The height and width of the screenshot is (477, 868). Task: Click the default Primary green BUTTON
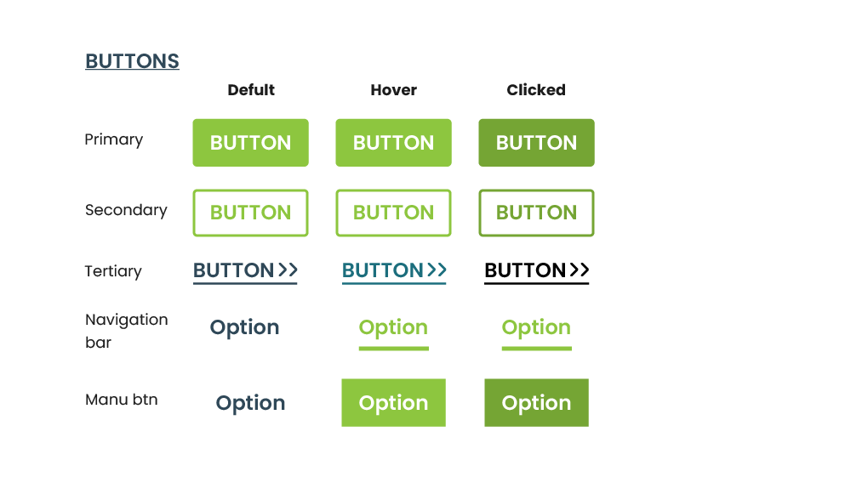250,143
